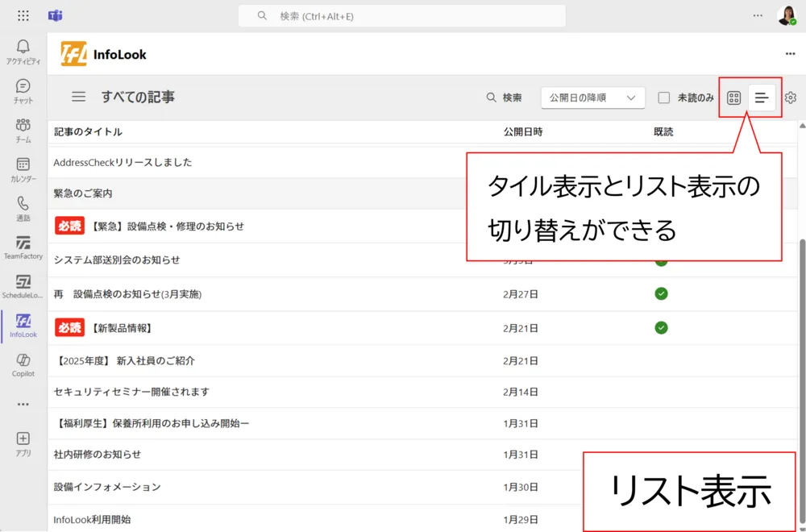The width and height of the screenshot is (806, 532).
Task: Click the 検索 button in article toolbar
Action: (x=505, y=98)
